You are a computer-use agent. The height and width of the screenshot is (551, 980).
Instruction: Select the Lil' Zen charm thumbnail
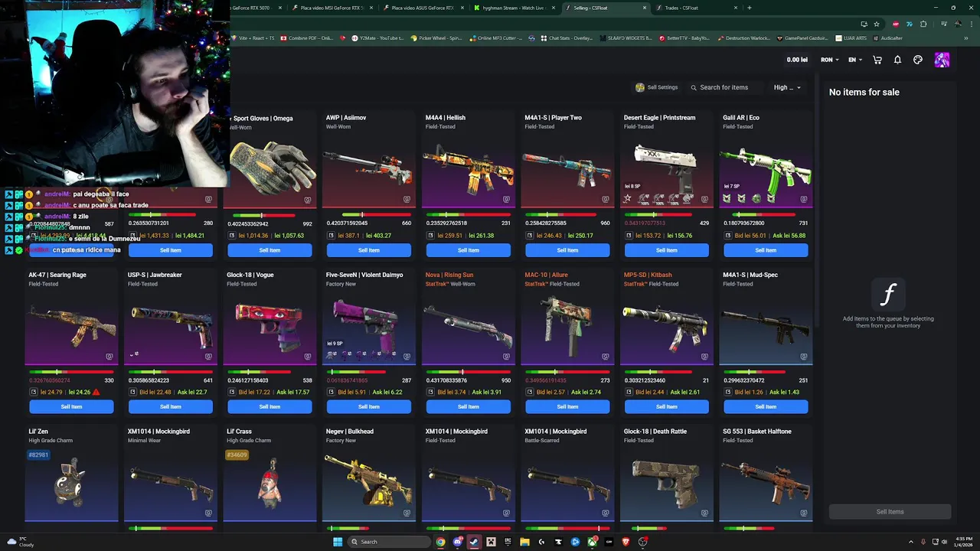point(71,482)
